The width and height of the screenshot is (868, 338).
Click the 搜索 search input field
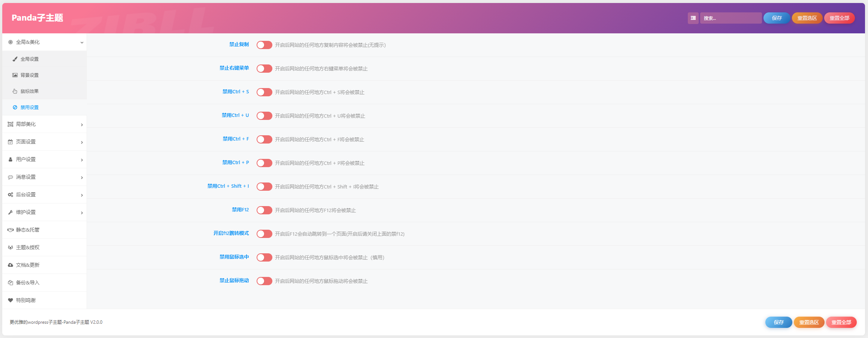point(731,18)
